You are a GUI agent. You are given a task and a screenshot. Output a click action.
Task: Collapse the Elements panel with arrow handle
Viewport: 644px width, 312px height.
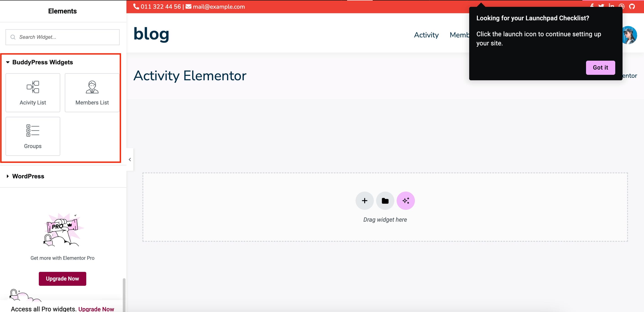(130, 159)
